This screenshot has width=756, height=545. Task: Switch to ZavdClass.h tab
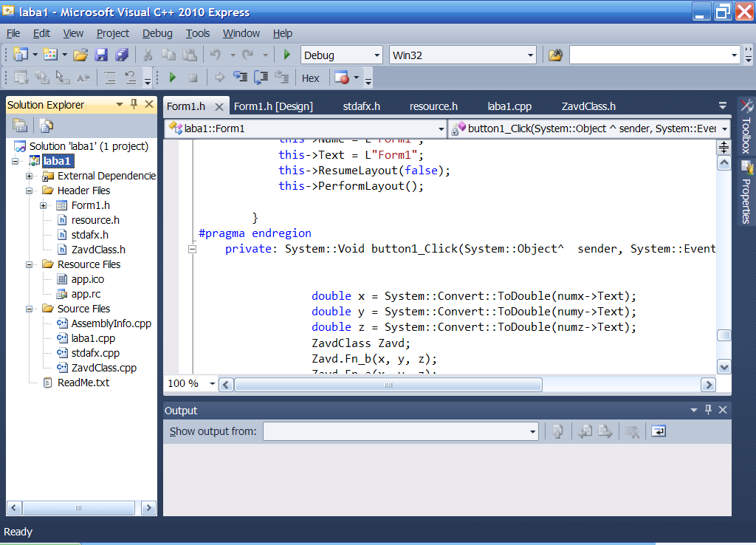588,106
